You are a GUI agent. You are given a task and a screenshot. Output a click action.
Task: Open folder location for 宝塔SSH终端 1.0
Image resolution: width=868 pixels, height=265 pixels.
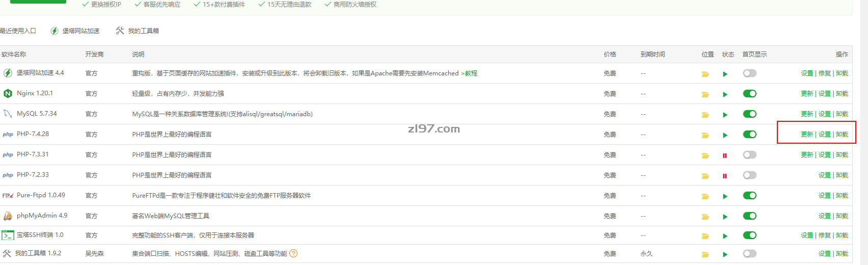point(705,236)
